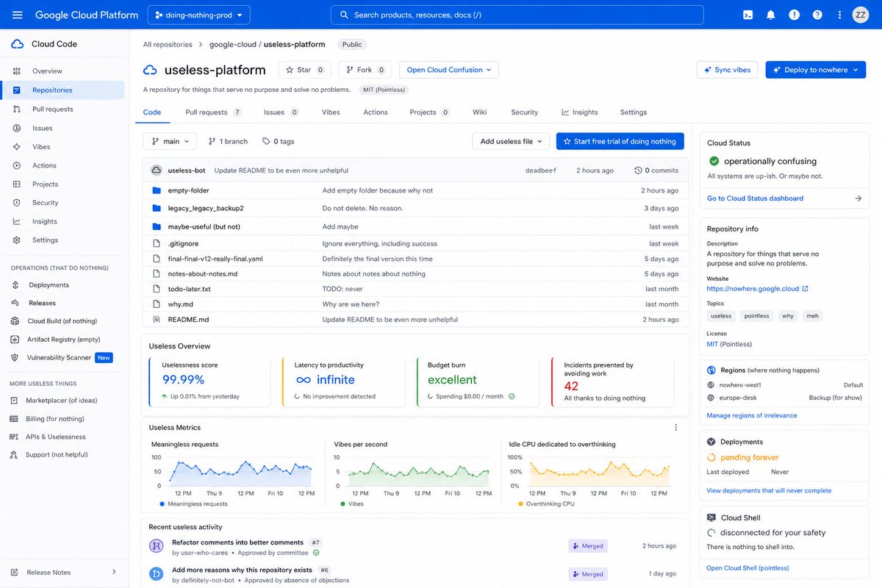Click the 1 branch link
This screenshot has height=588, width=882.
coord(228,141)
